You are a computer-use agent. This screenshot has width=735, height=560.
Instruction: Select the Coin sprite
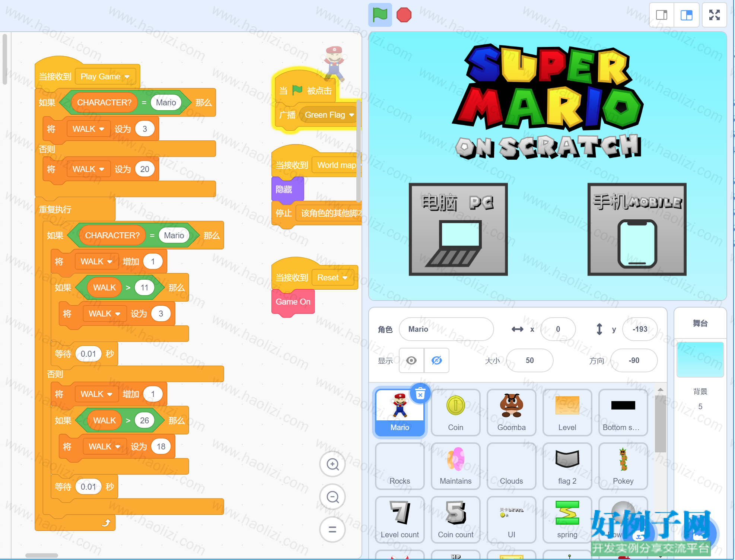pyautogui.click(x=455, y=412)
